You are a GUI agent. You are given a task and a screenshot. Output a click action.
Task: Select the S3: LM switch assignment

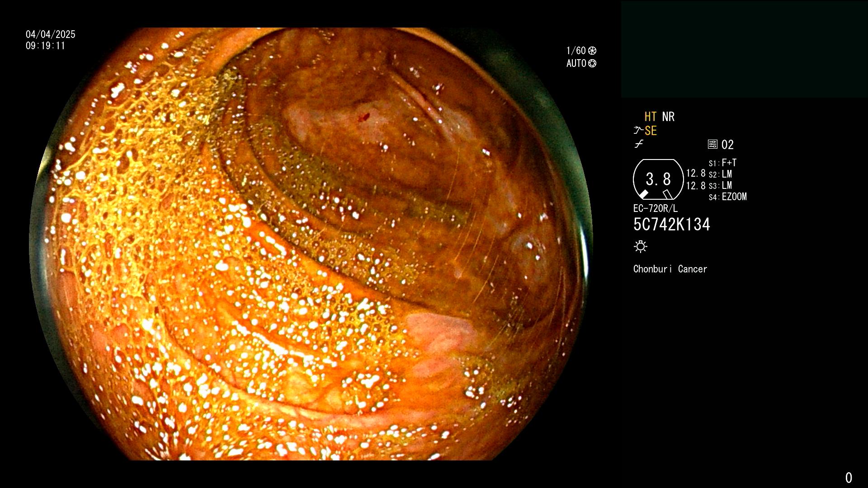[720, 185]
